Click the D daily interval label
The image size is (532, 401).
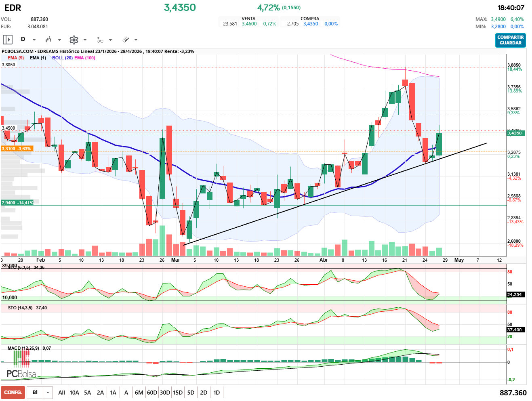click(x=23, y=39)
